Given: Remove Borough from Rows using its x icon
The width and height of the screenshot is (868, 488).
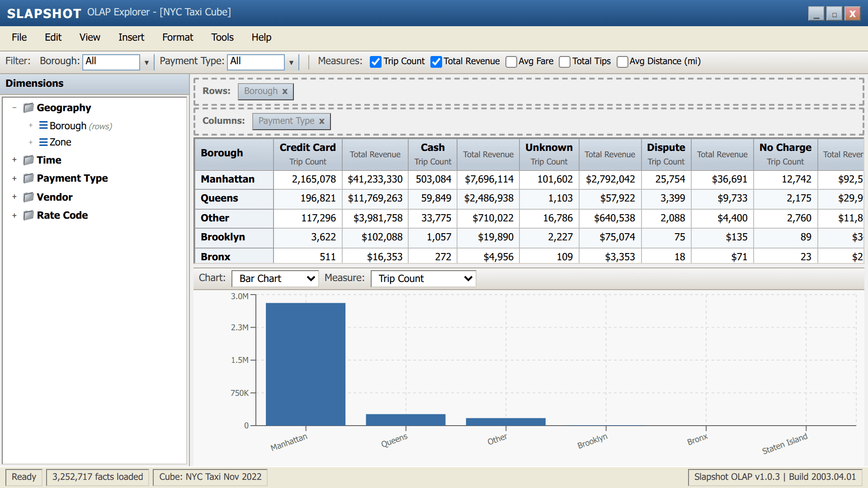Looking at the screenshot, I should (x=285, y=91).
